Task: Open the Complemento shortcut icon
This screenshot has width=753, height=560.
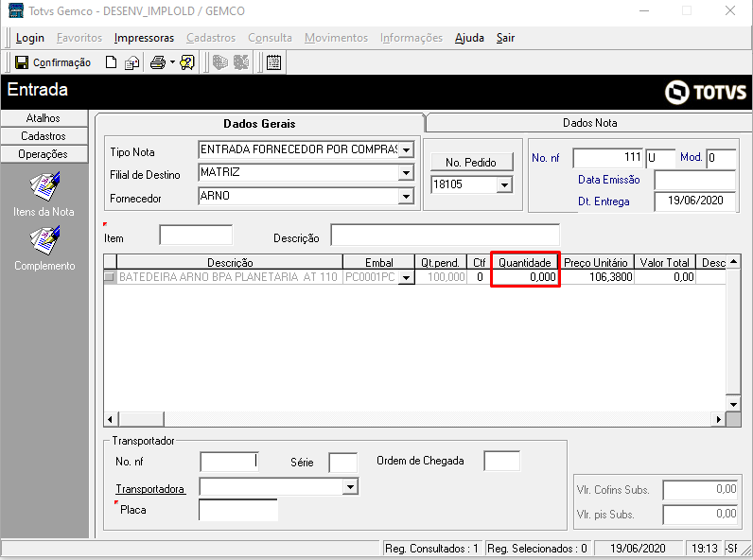Action: (x=44, y=240)
